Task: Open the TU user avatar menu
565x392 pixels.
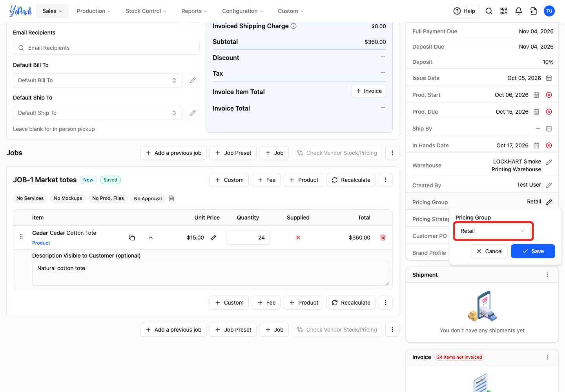Action: tap(549, 11)
